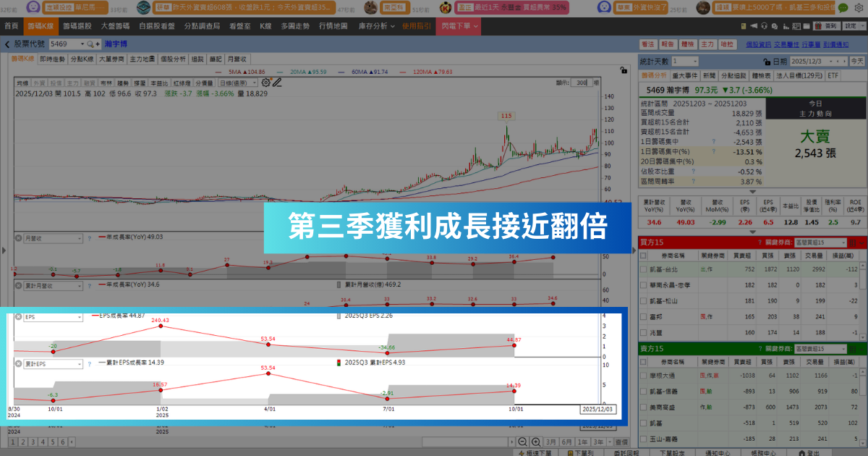Click the 看法 button

tap(647, 44)
